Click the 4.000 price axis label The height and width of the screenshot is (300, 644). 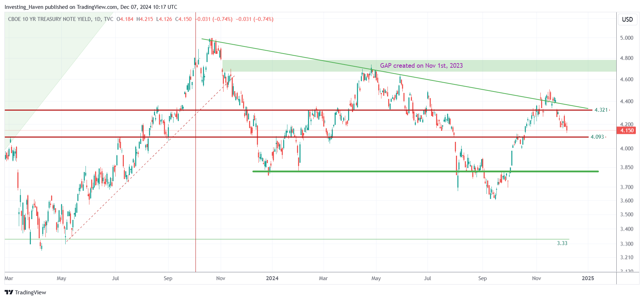(627, 149)
